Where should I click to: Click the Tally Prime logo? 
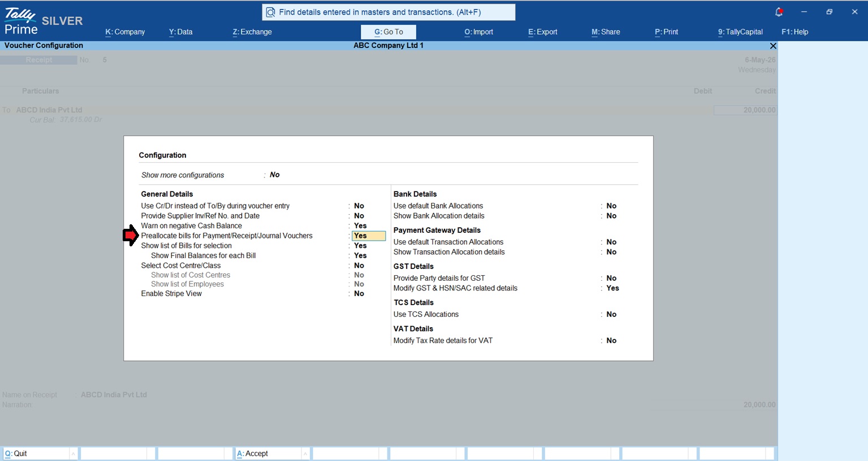[x=21, y=21]
